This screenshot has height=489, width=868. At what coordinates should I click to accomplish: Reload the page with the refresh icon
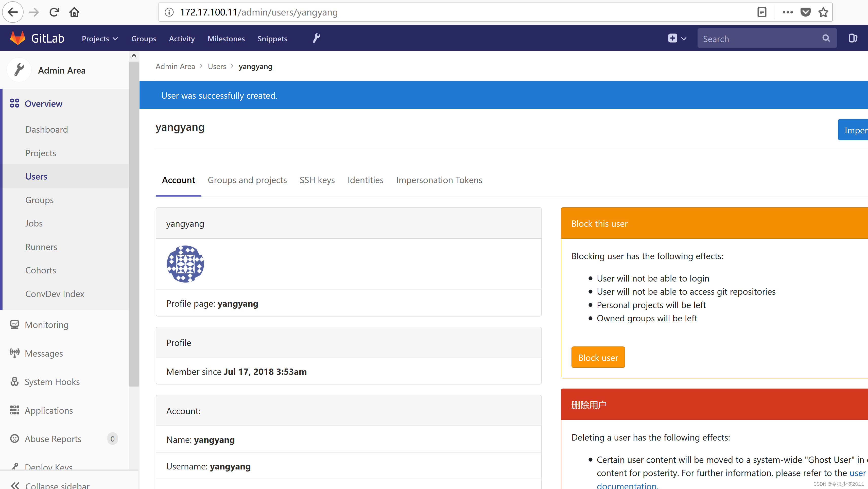click(54, 12)
